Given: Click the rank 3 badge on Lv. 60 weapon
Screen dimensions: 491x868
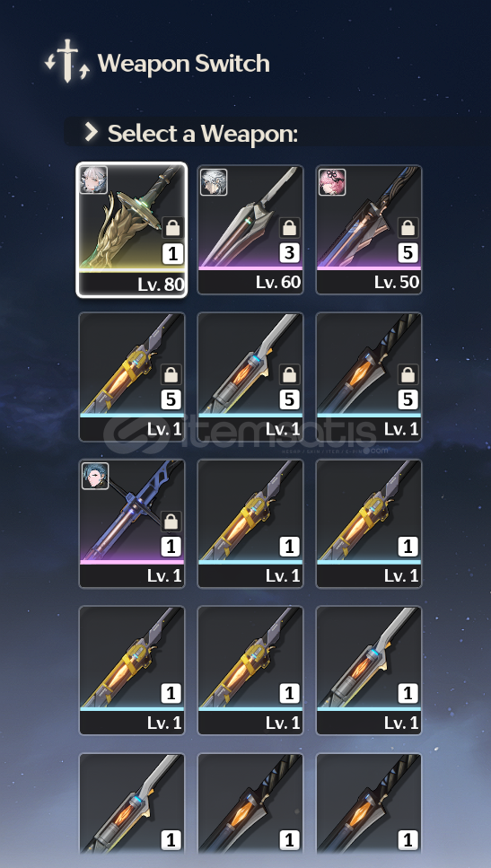Looking at the screenshot, I should (290, 253).
